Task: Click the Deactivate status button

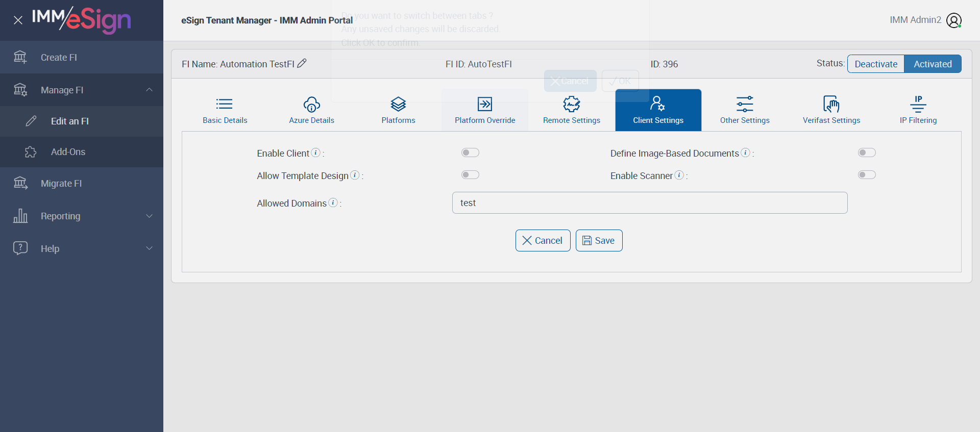Action: [x=876, y=64]
